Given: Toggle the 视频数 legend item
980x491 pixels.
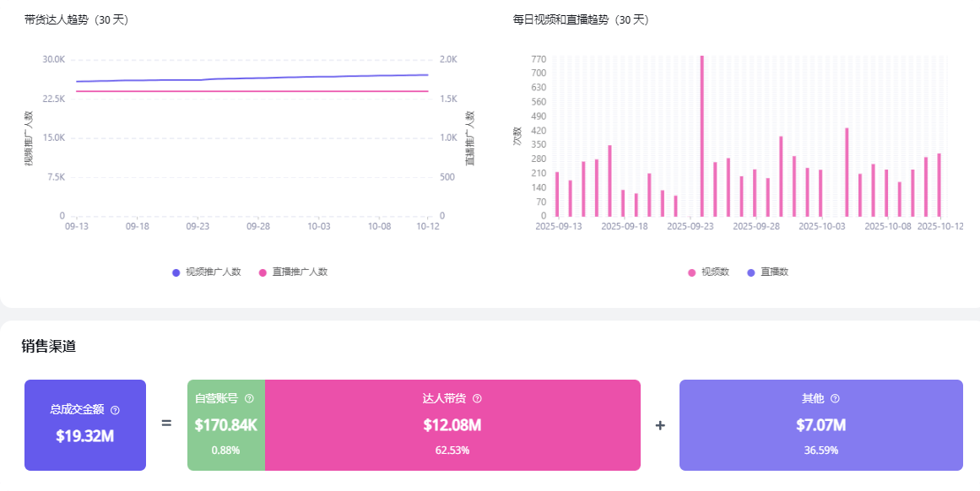Looking at the screenshot, I should [x=708, y=272].
